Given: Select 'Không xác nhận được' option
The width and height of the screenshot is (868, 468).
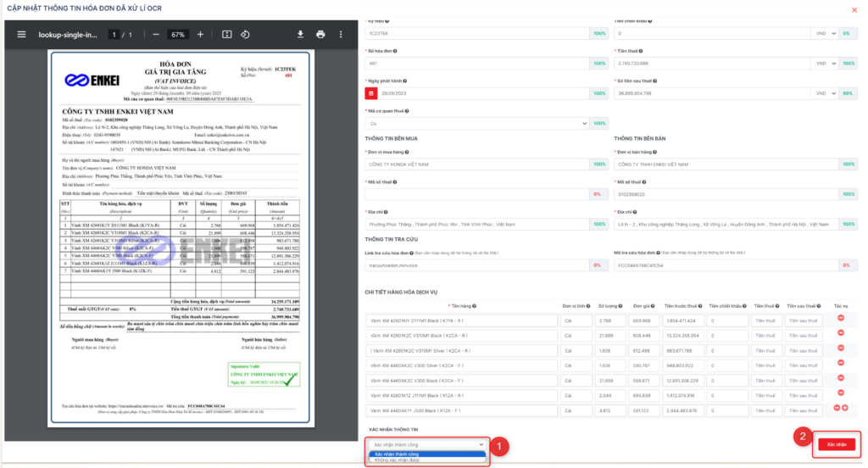Looking at the screenshot, I should tap(427, 460).
